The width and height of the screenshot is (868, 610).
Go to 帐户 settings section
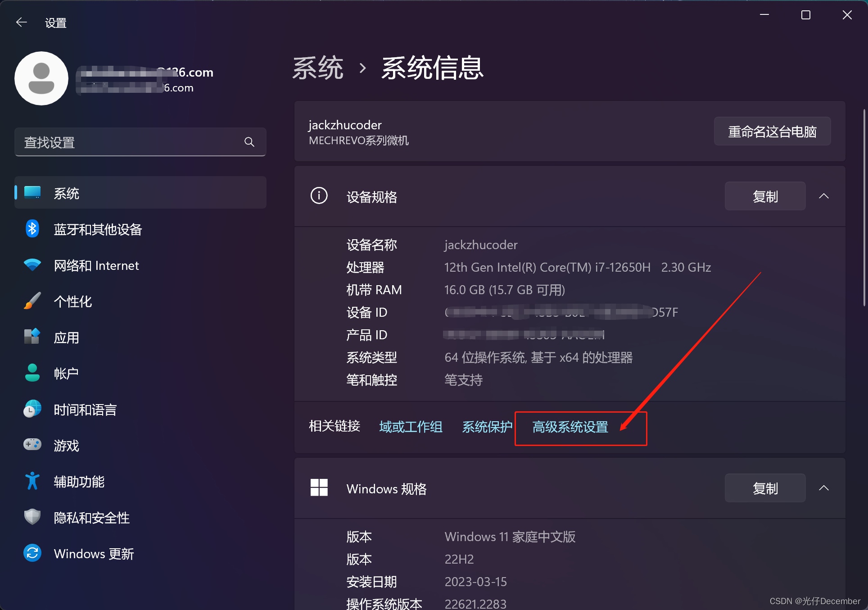point(66,373)
